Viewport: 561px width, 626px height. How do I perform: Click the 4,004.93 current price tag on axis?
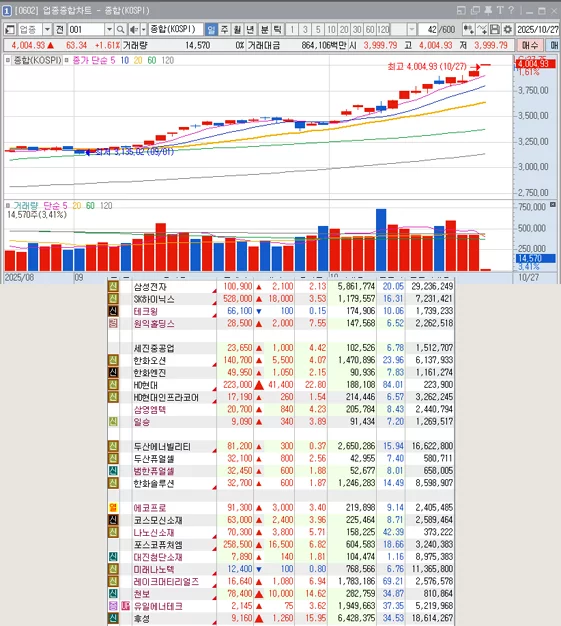pos(535,63)
